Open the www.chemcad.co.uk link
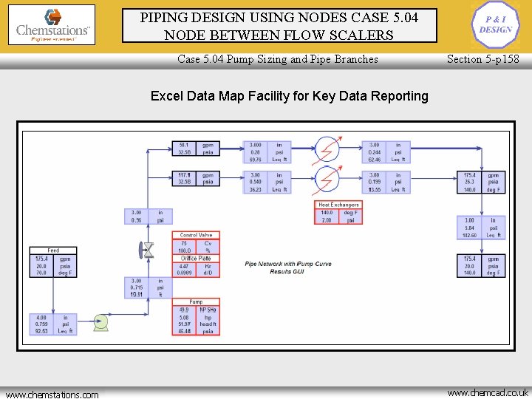The height and width of the screenshot is (399, 532). click(x=488, y=393)
